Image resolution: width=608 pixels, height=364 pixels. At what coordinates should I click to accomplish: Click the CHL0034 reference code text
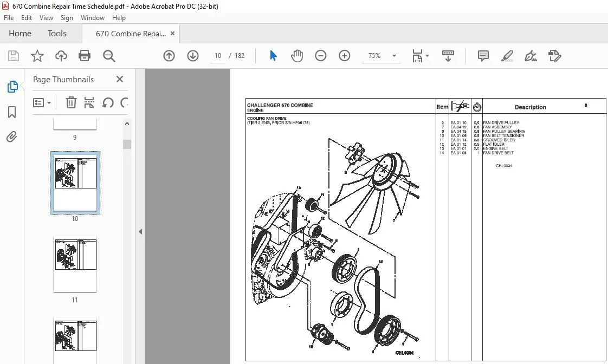coord(504,166)
